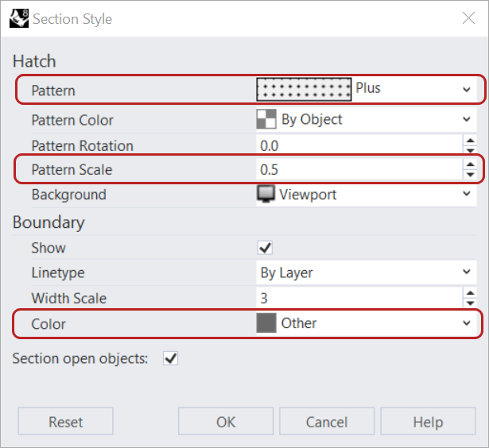Decrease Pattern Scale with down arrow

(470, 175)
